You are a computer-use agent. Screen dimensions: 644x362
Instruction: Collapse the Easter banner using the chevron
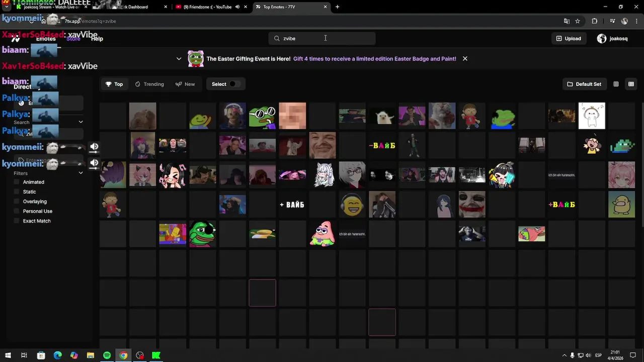tap(179, 58)
